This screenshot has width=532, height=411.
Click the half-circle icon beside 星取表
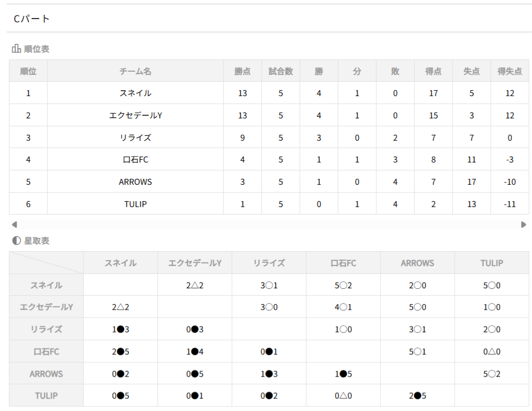[16, 241]
